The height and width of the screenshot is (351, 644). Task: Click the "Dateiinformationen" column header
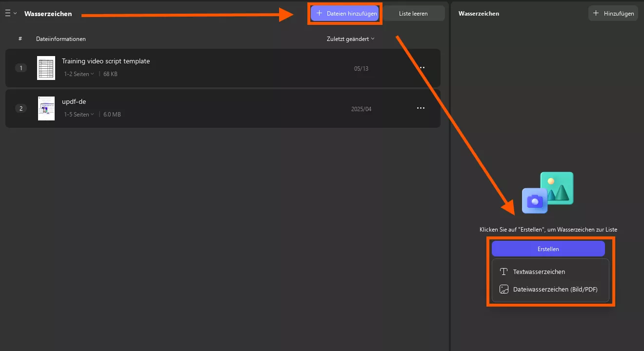click(61, 39)
